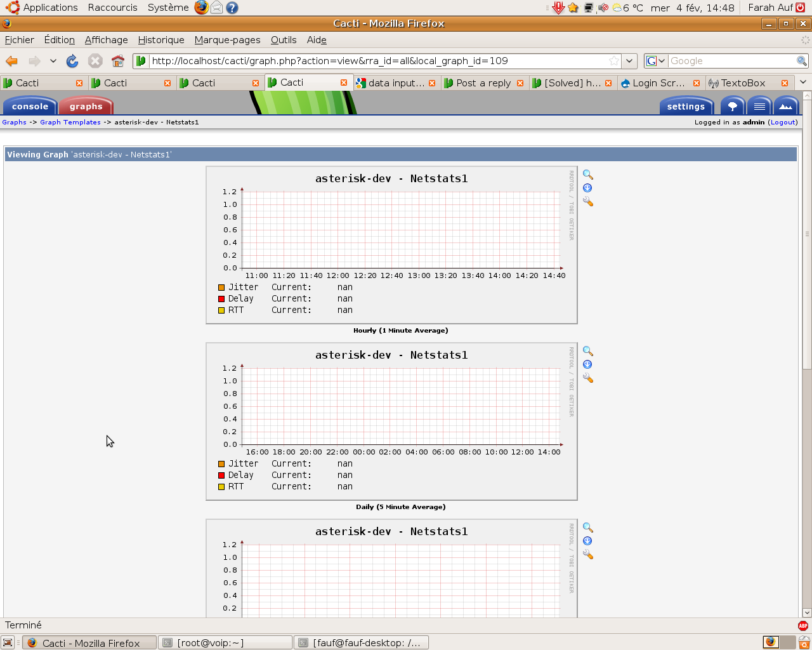
Task: Open the Cacti graphs tab
Action: (86, 106)
